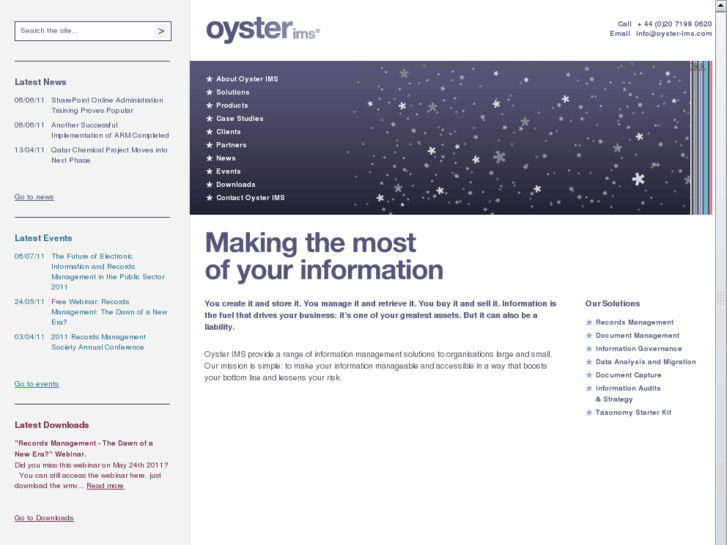Click the search submit arrow button
Viewport: 727px width, 545px height.
click(x=161, y=31)
